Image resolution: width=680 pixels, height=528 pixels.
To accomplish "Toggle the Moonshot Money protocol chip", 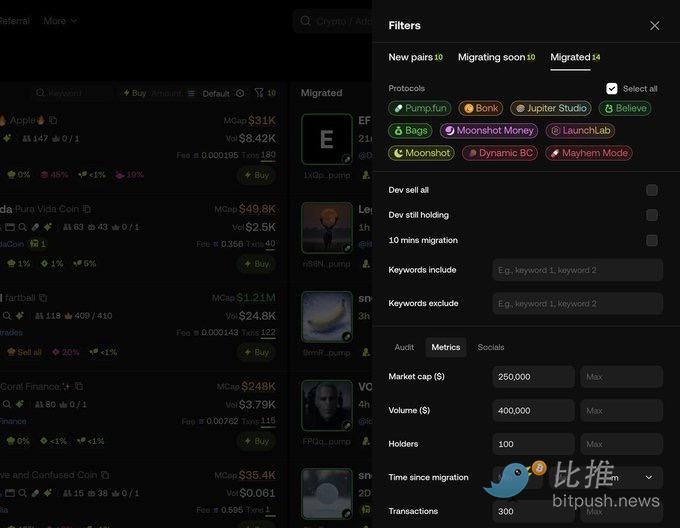I will click(489, 130).
